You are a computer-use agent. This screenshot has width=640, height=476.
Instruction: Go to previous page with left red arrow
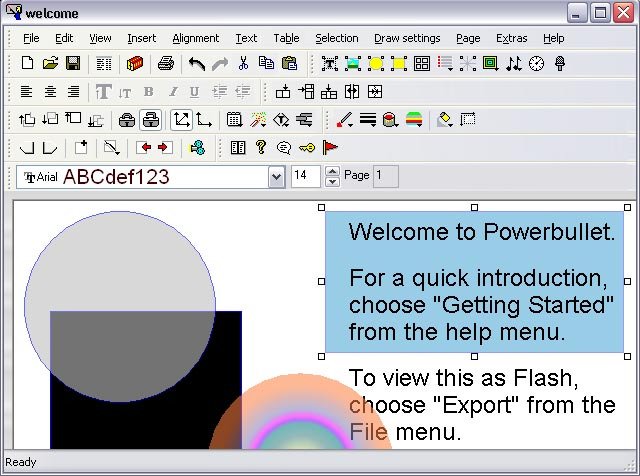tap(143, 147)
